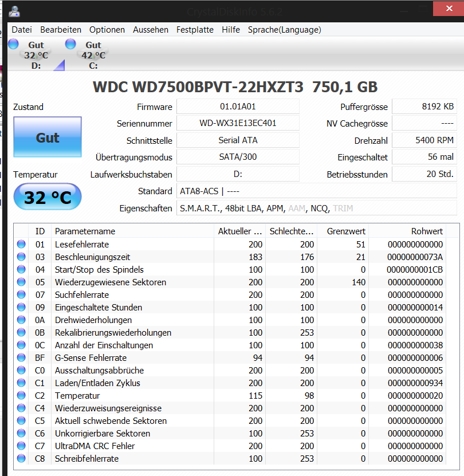Click status orb of UltraDMA CRC Fehler row
The height and width of the screenshot is (476, 464).
click(x=21, y=446)
